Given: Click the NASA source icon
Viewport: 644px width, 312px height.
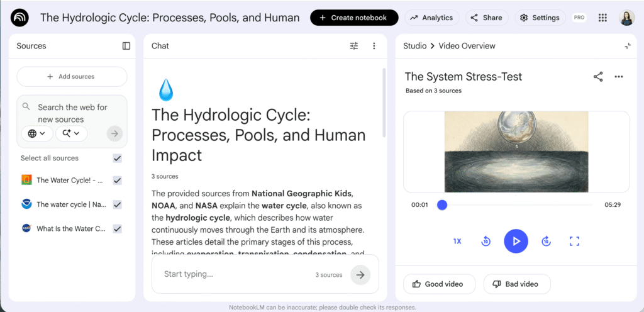Looking at the screenshot, I should click(26, 228).
